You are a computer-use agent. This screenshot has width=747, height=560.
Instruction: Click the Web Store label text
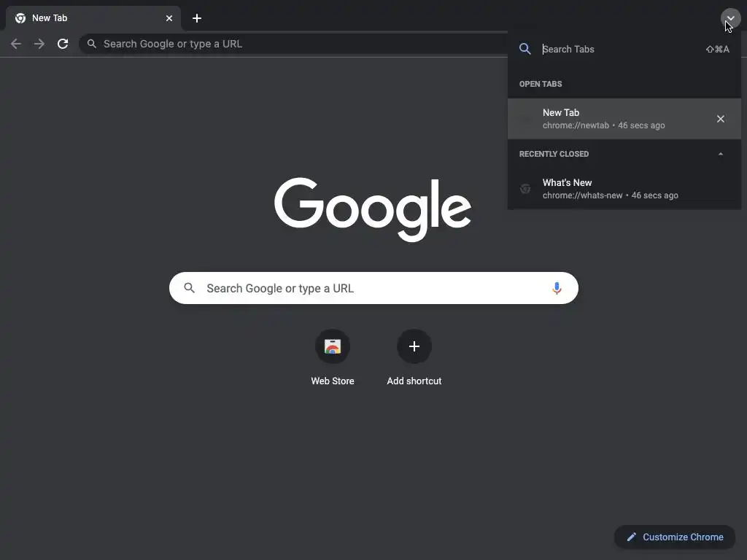tap(333, 381)
